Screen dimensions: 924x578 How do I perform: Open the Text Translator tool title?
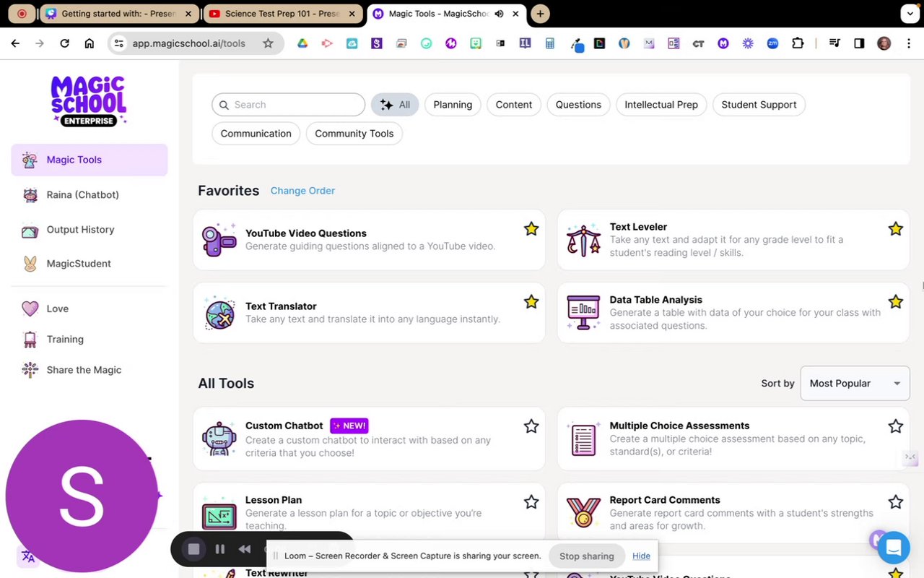click(281, 306)
